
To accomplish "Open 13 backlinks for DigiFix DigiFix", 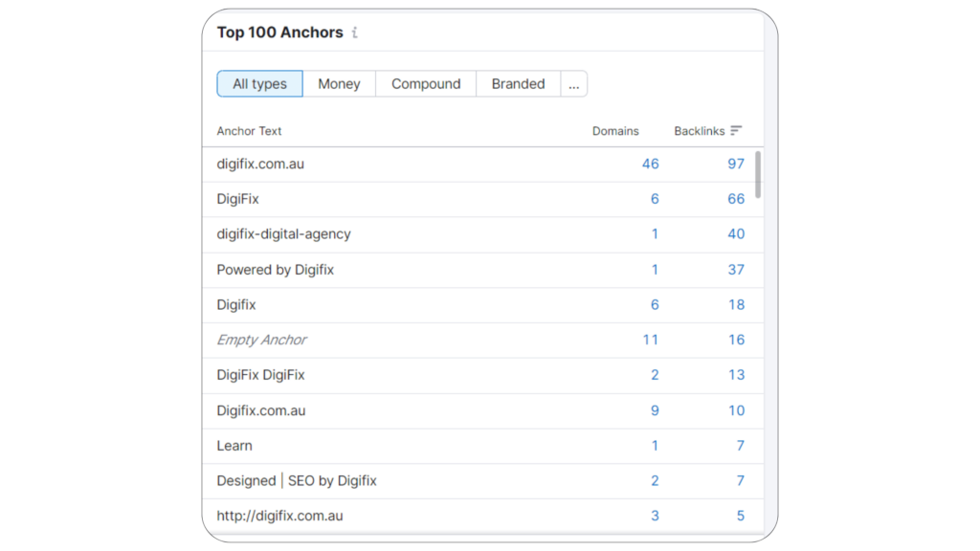I will (736, 374).
